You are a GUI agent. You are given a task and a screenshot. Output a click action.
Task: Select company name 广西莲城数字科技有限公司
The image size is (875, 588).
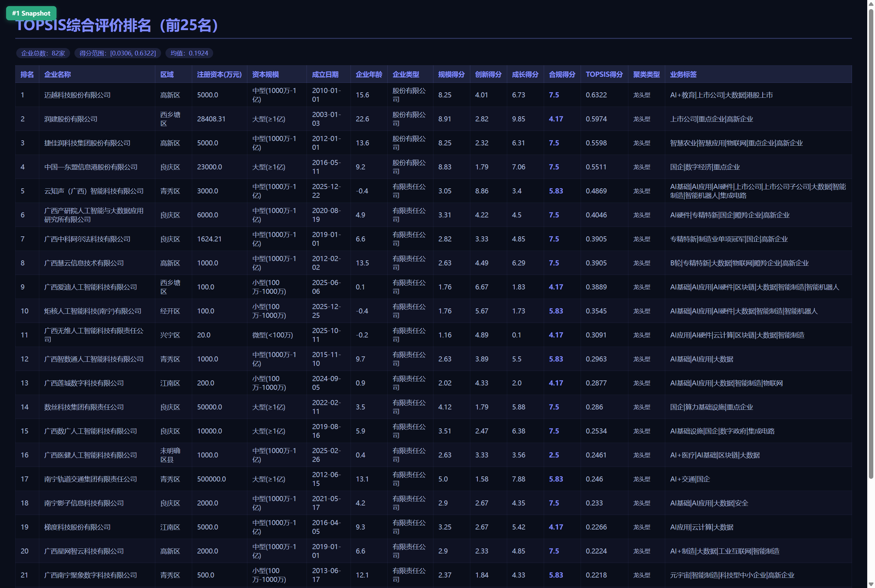point(84,383)
